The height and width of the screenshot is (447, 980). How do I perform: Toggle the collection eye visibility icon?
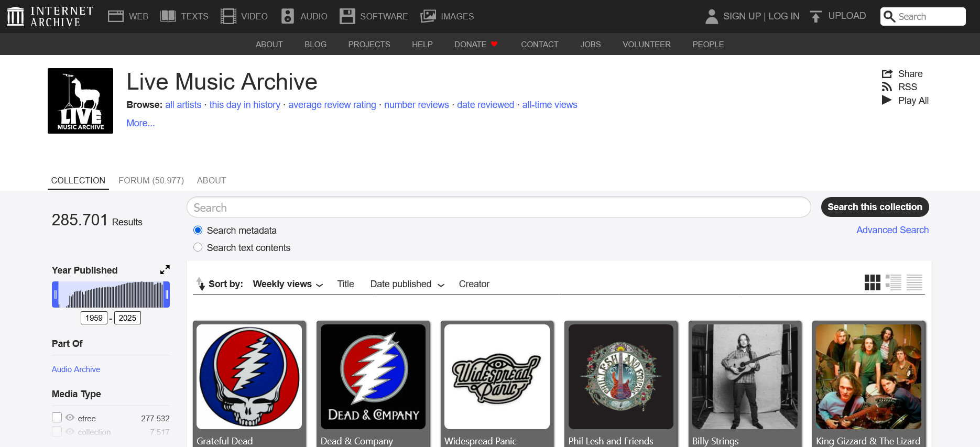click(x=70, y=431)
